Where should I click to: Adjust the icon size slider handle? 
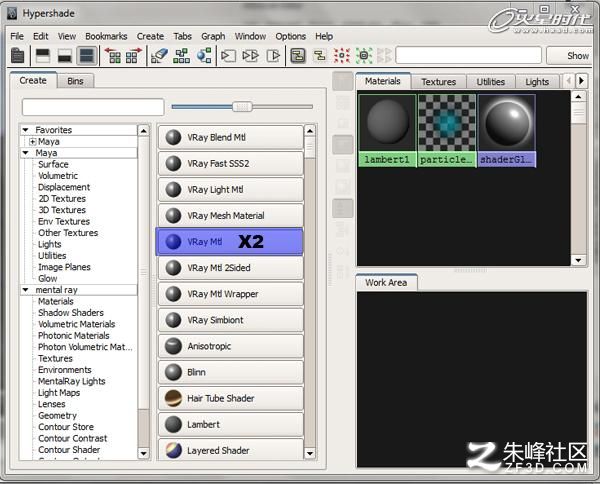(242, 107)
